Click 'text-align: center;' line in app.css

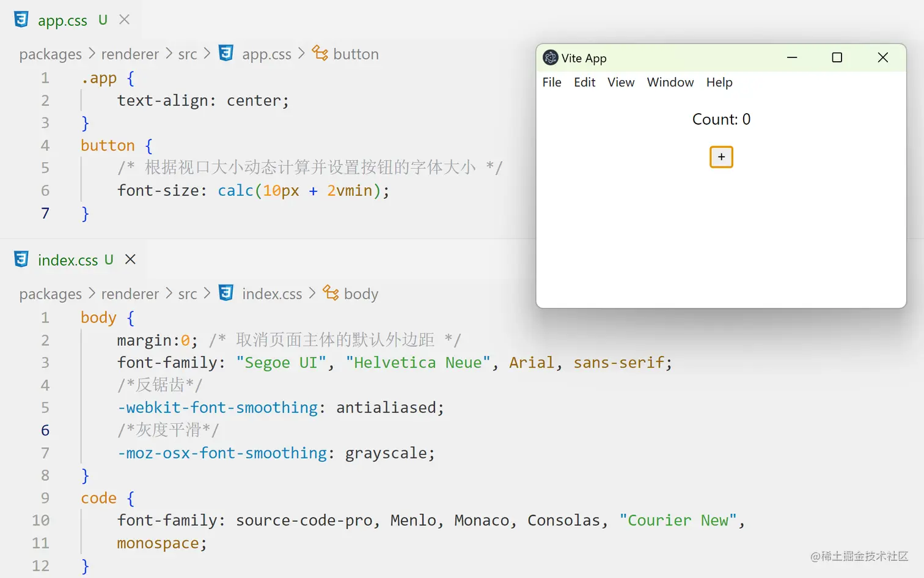click(203, 100)
